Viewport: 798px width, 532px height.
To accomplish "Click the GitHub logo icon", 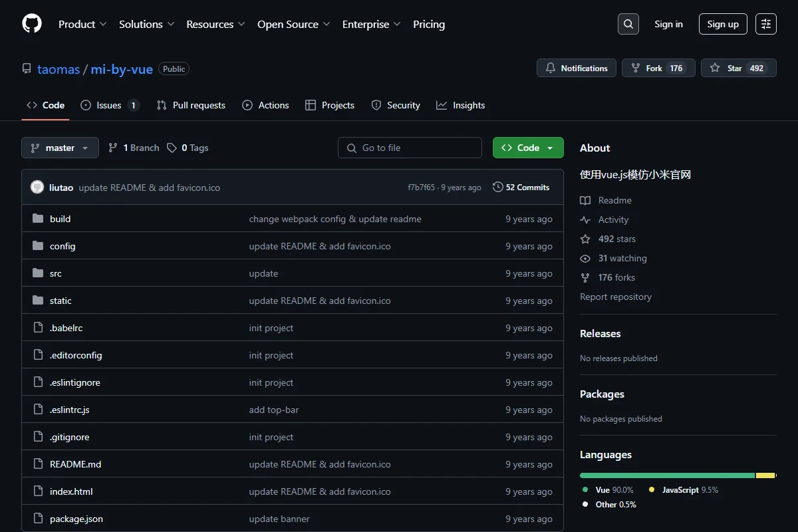I will [32, 24].
